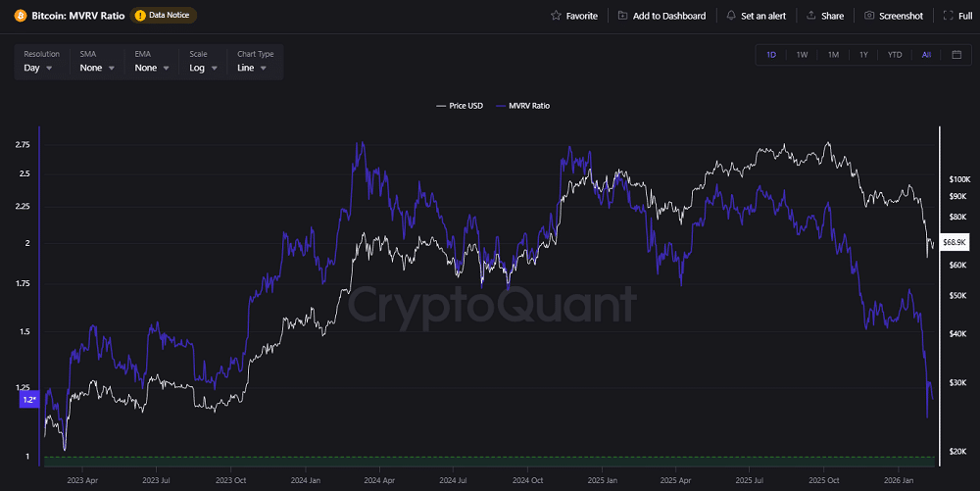The image size is (980, 491).
Task: Click the 1.2 MVRV value marker
Action: click(x=29, y=400)
